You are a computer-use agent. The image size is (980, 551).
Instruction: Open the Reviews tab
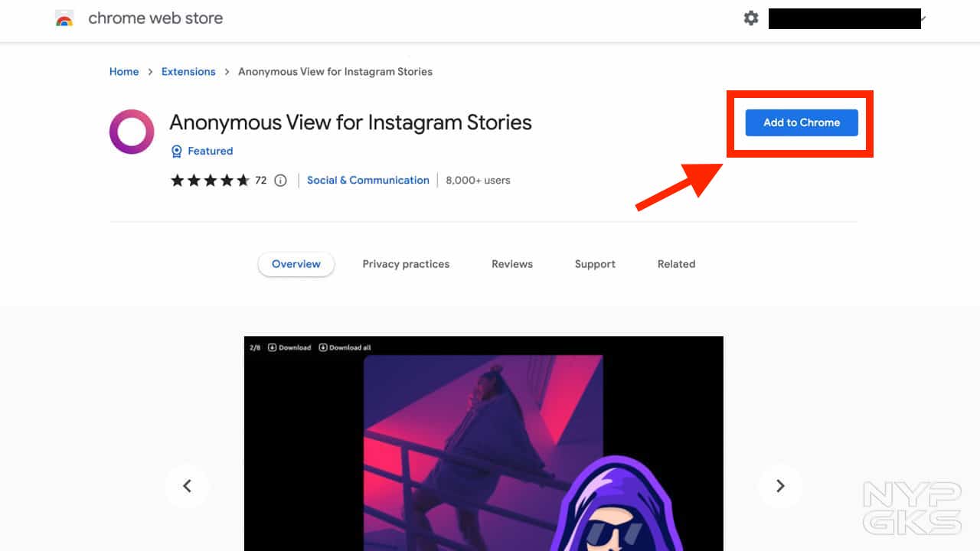click(512, 264)
